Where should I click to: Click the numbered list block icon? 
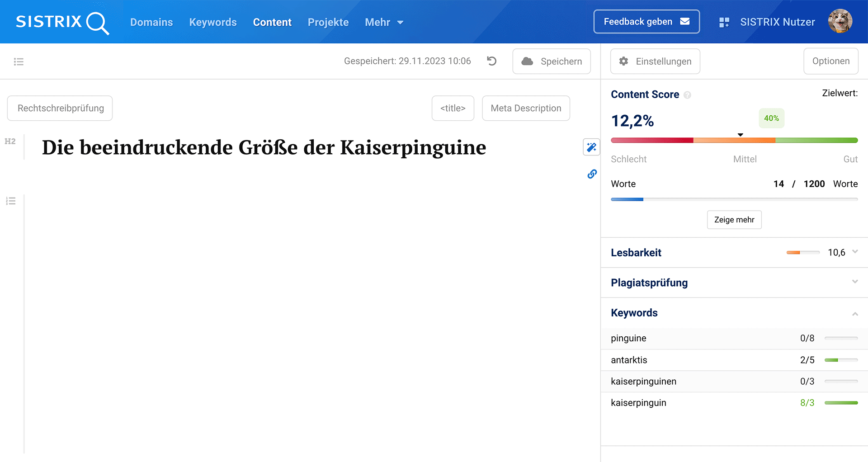(x=11, y=201)
